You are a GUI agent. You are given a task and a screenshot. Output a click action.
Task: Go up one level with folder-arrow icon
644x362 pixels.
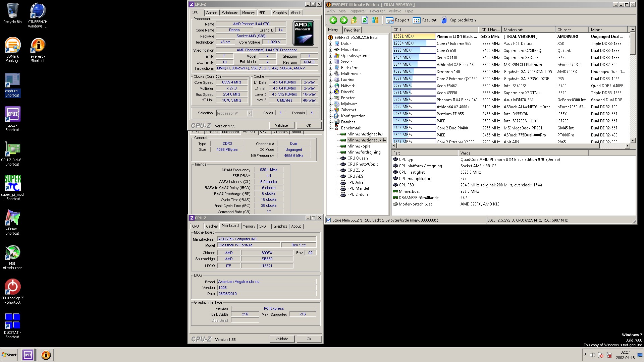pos(354,20)
